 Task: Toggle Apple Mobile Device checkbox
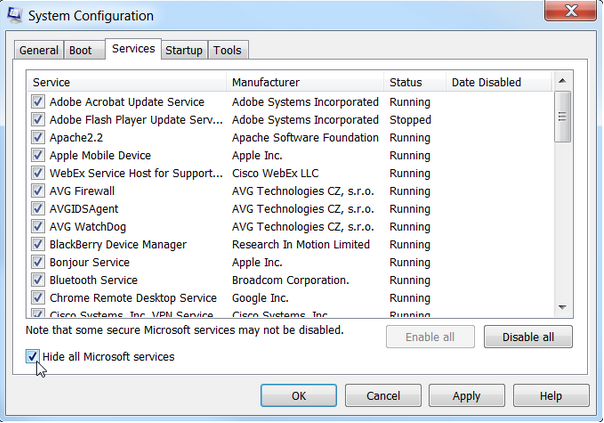[38, 155]
